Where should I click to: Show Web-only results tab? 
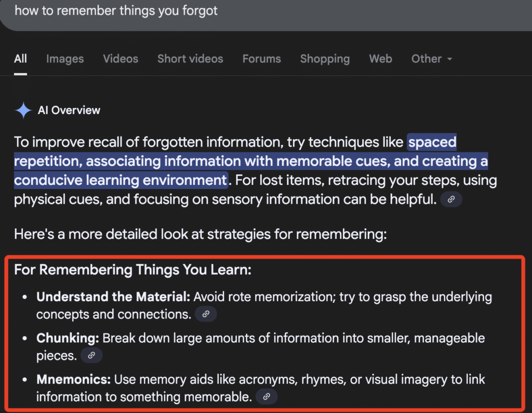pyautogui.click(x=380, y=59)
